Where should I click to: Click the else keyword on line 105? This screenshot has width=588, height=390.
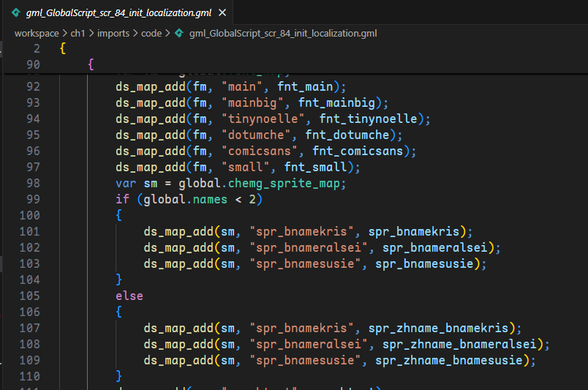click(129, 296)
